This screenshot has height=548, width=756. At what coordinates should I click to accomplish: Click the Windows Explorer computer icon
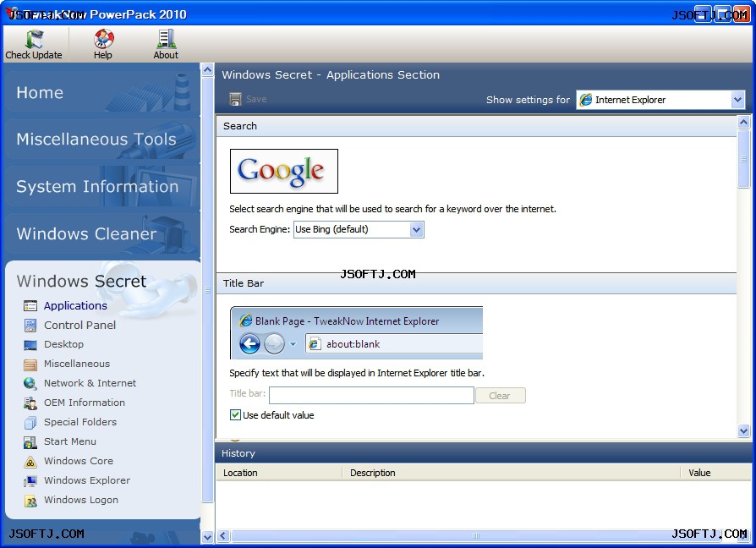(x=30, y=481)
